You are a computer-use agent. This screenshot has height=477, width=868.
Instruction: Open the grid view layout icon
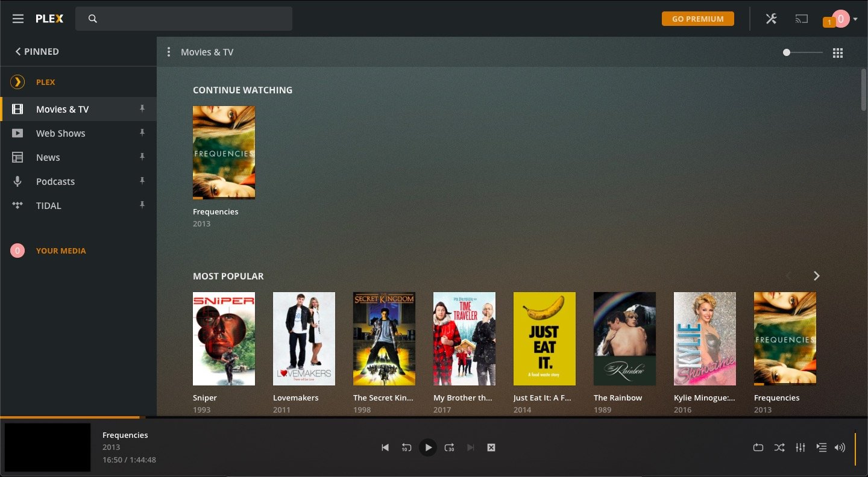[x=838, y=52]
